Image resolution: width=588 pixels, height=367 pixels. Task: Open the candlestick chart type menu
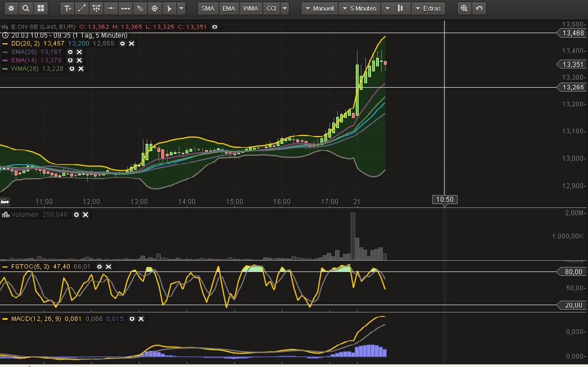click(x=400, y=8)
